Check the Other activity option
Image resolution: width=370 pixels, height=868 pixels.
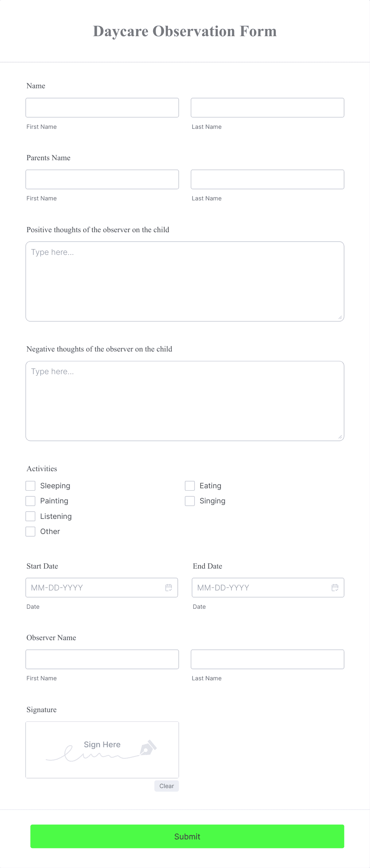point(31,531)
